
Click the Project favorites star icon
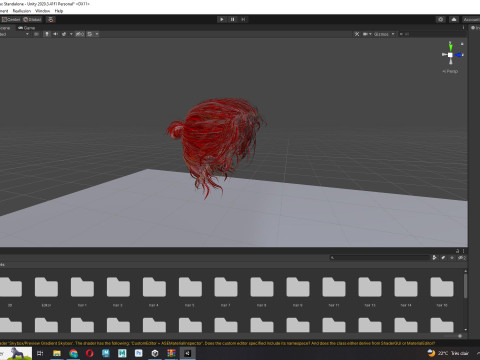point(452,258)
